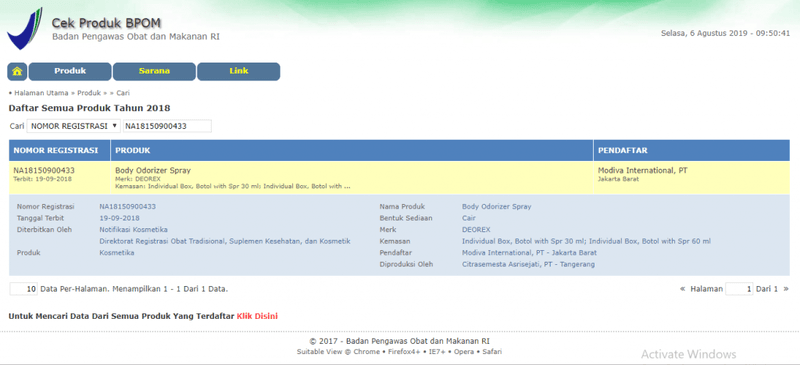This screenshot has width=800, height=365.
Task: Click the Halaman page number field
Action: pyautogui.click(x=739, y=289)
